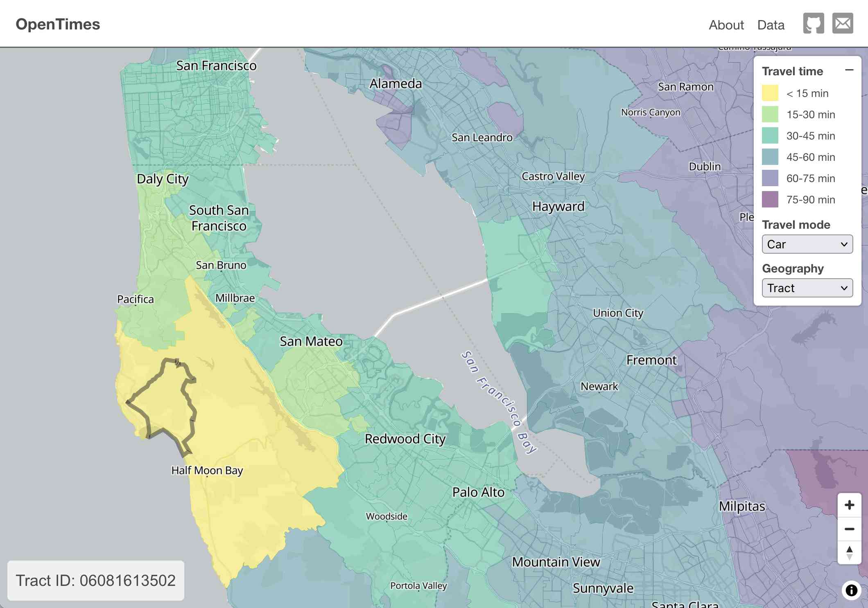Viewport: 868px width, 608px height.
Task: Open the About page
Action: tap(726, 25)
